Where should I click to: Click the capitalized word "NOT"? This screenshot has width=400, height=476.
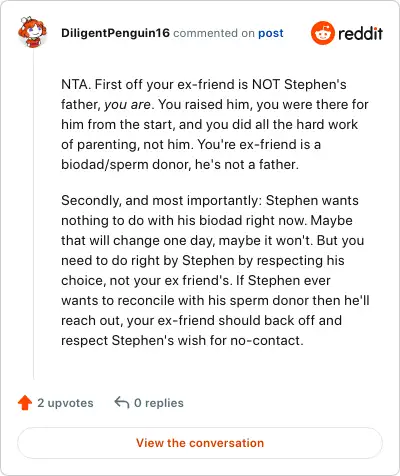266,85
